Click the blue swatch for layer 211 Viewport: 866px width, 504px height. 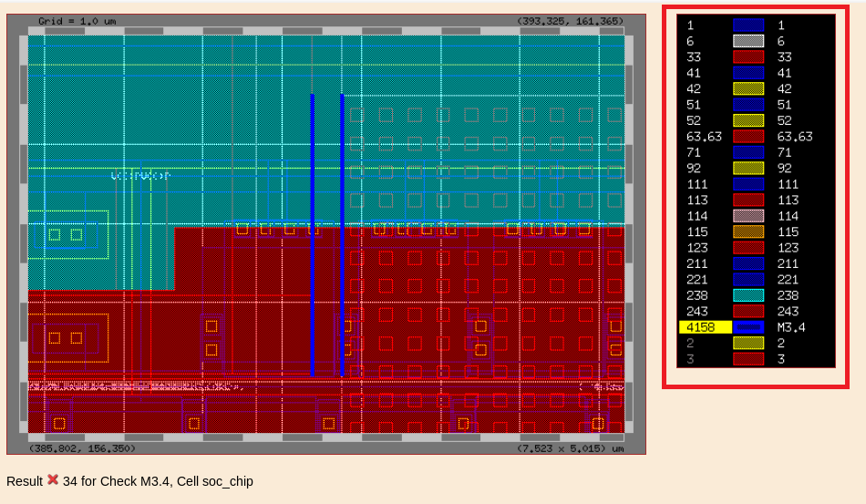pos(748,263)
